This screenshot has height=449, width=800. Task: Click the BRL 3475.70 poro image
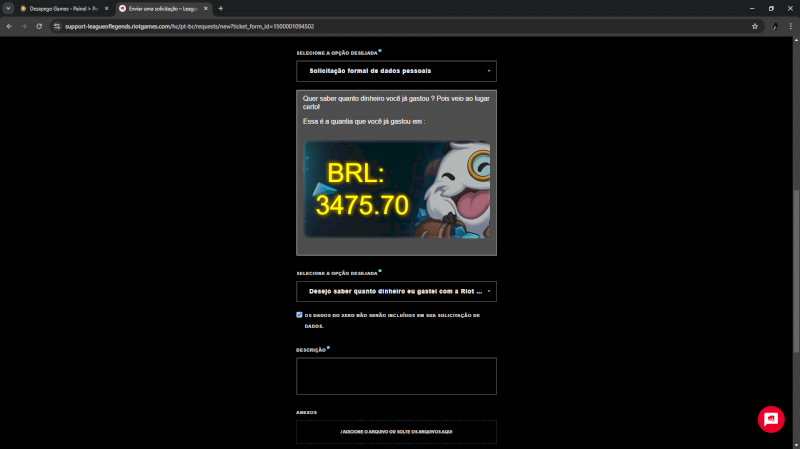(x=397, y=189)
